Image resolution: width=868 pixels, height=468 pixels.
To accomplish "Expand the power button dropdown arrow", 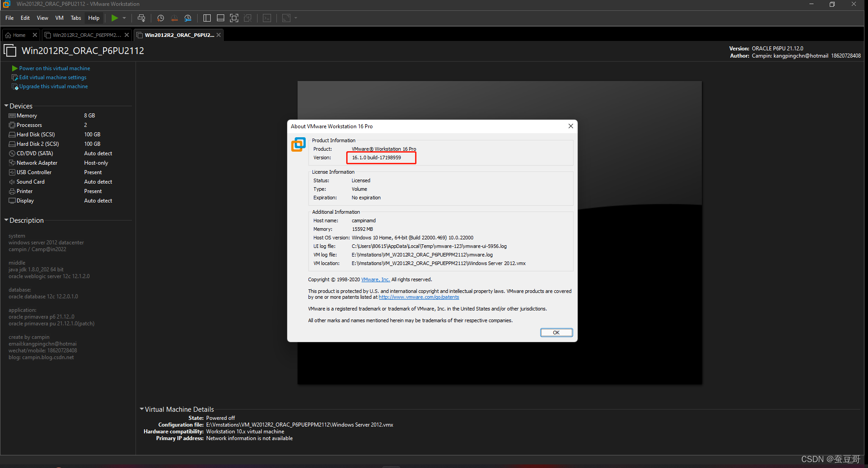I will [x=123, y=18].
